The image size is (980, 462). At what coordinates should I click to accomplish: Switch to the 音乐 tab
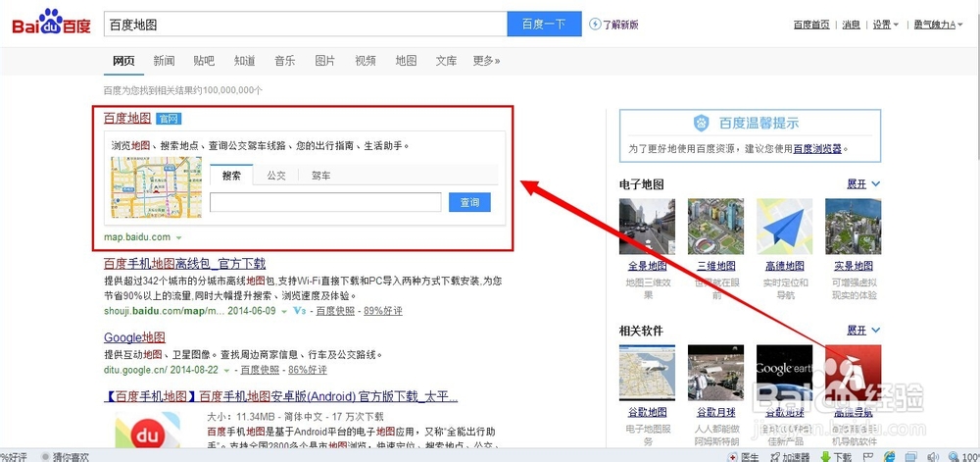(x=284, y=61)
